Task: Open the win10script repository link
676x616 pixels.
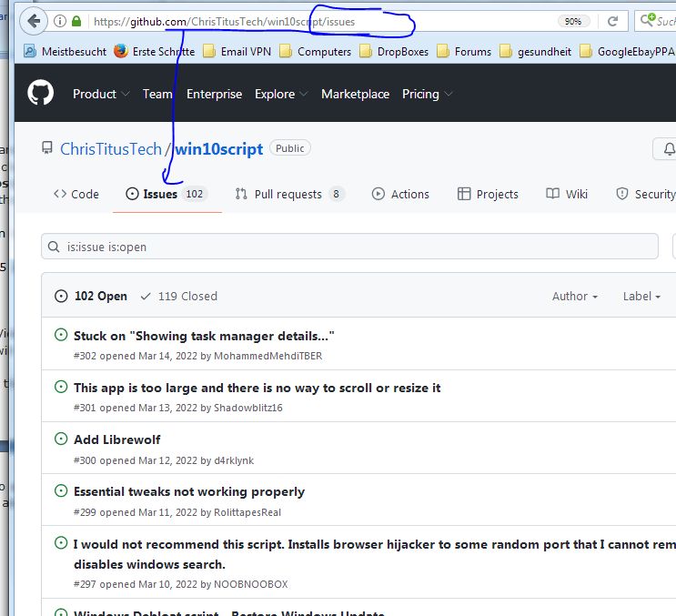Action: [219, 149]
